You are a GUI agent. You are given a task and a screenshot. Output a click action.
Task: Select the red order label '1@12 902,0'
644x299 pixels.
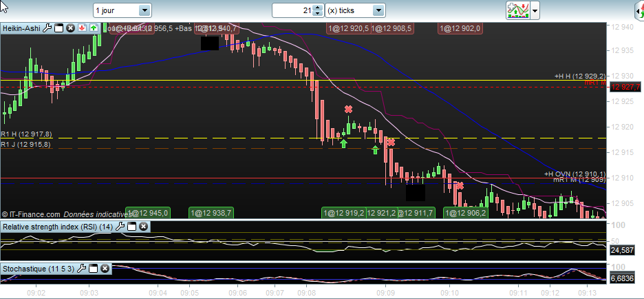click(x=460, y=29)
